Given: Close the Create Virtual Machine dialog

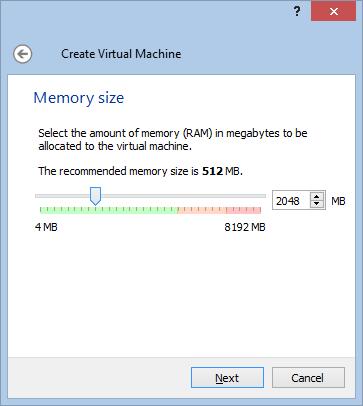Looking at the screenshot, I should [333, 12].
